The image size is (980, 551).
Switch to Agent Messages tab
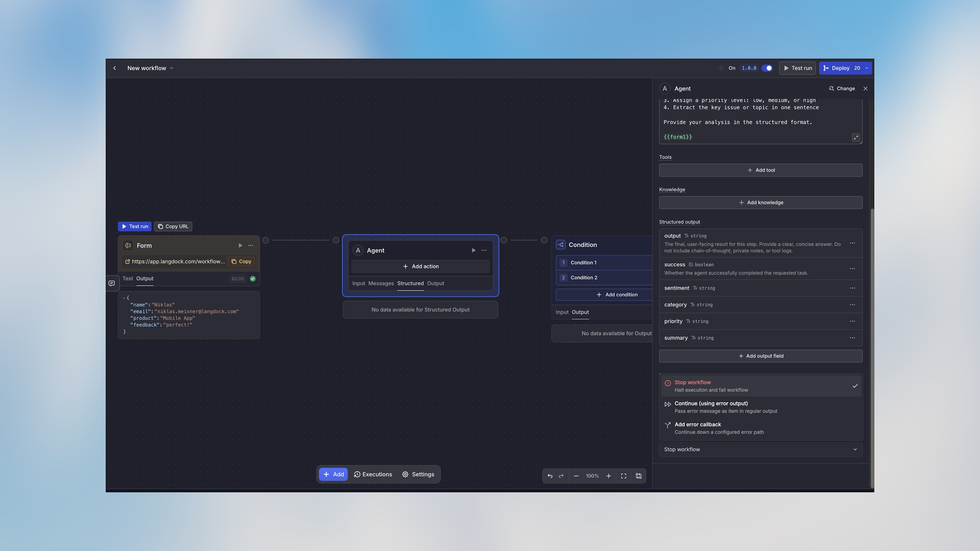click(x=381, y=283)
